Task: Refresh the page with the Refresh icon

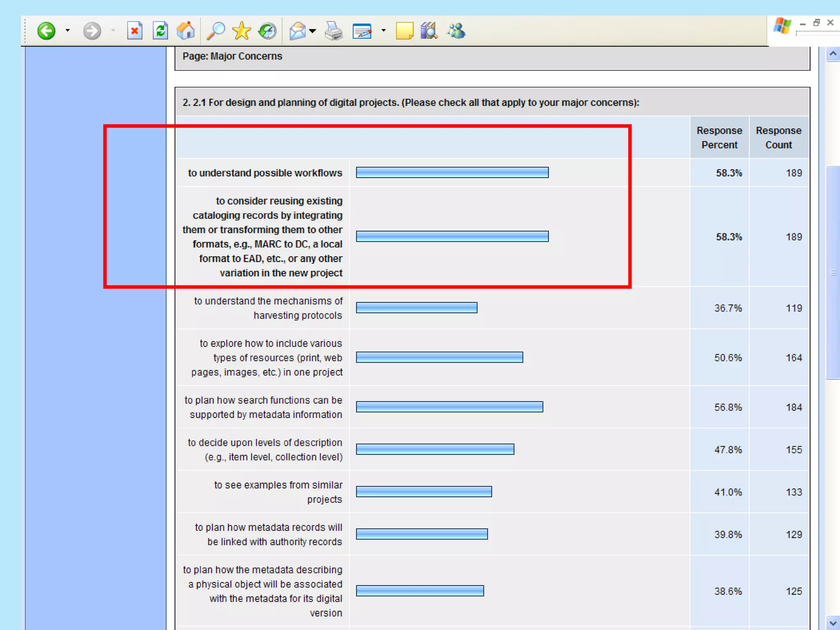Action: (160, 31)
